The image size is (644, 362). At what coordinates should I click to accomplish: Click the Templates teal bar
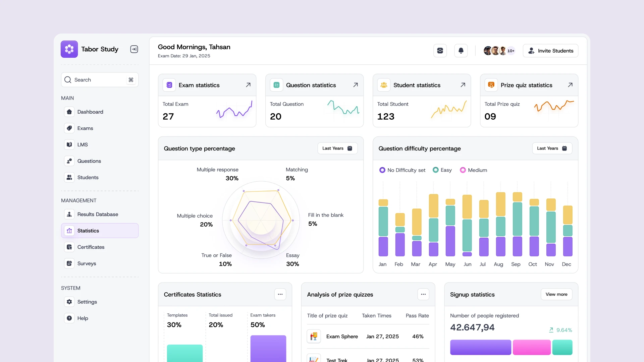coord(185,353)
